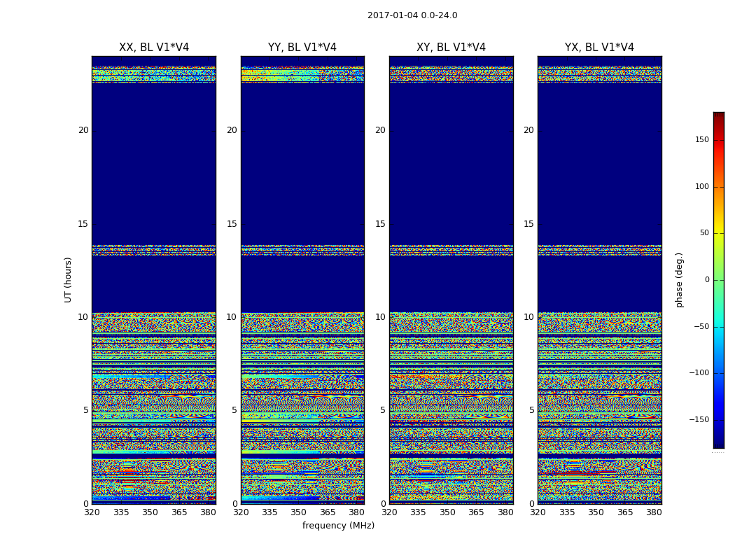The width and height of the screenshot is (735, 560).
Task: Click x-tick 320 under the YY panel
Action: point(241,512)
